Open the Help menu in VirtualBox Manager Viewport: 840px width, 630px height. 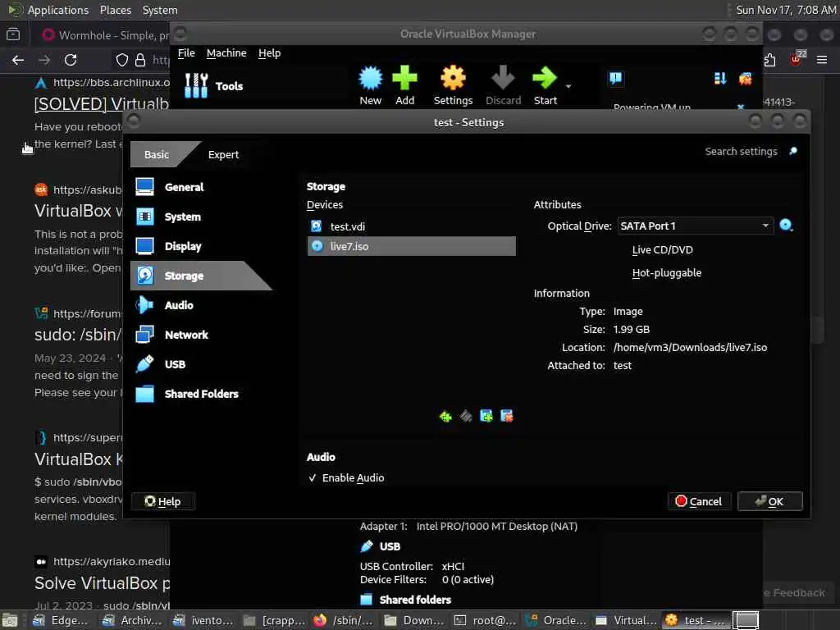(269, 53)
